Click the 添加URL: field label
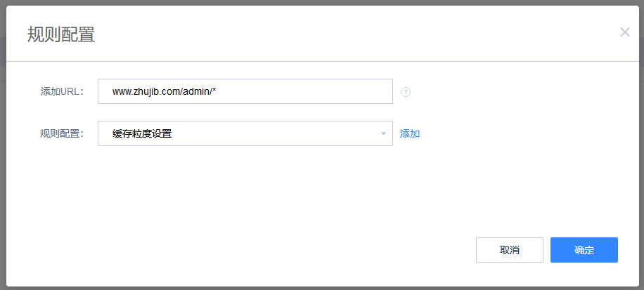Viewport: 644px width, 290px height. [62, 91]
